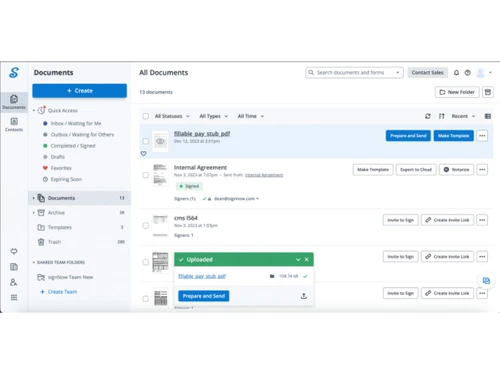Open search scope dropdown arrow
The width and height of the screenshot is (500, 375).
coord(398,72)
